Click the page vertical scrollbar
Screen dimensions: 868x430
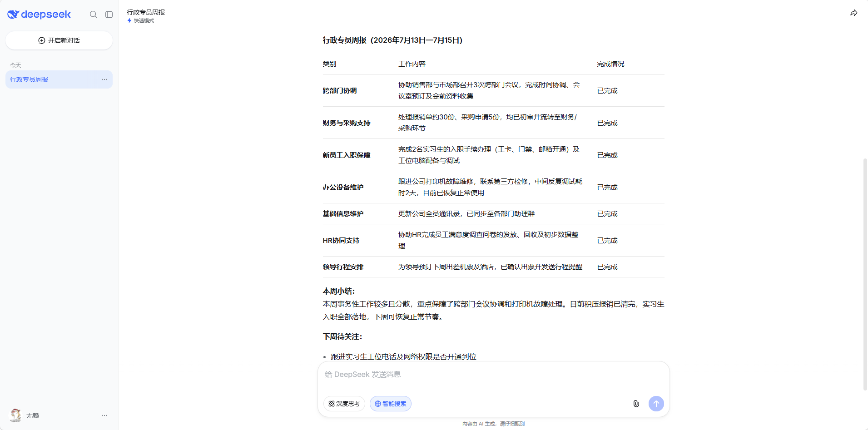(865, 274)
